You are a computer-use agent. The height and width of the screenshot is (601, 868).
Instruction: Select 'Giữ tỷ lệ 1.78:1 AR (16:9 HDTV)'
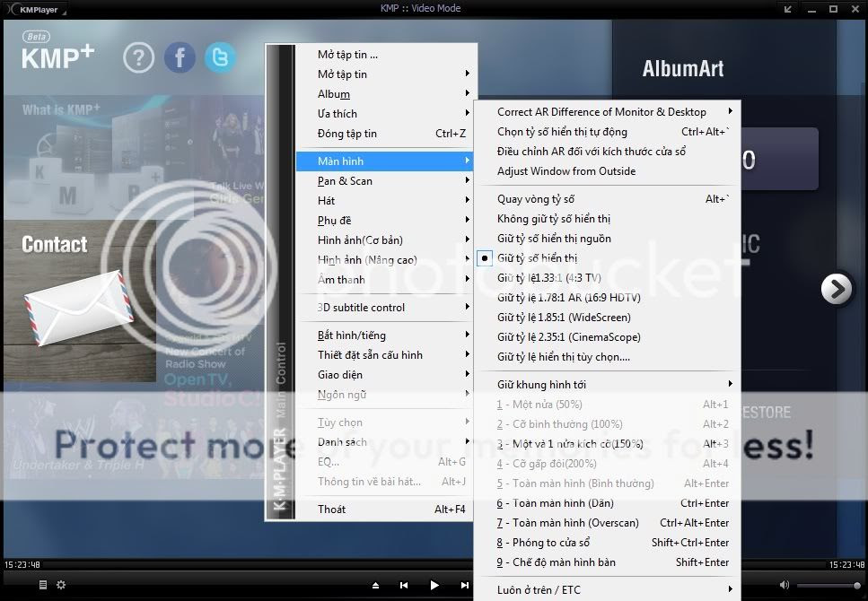click(609, 298)
